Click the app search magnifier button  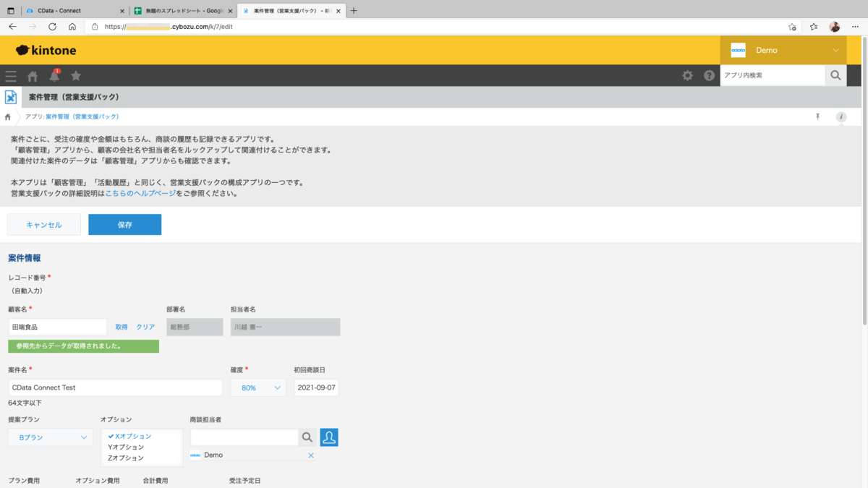pos(835,75)
